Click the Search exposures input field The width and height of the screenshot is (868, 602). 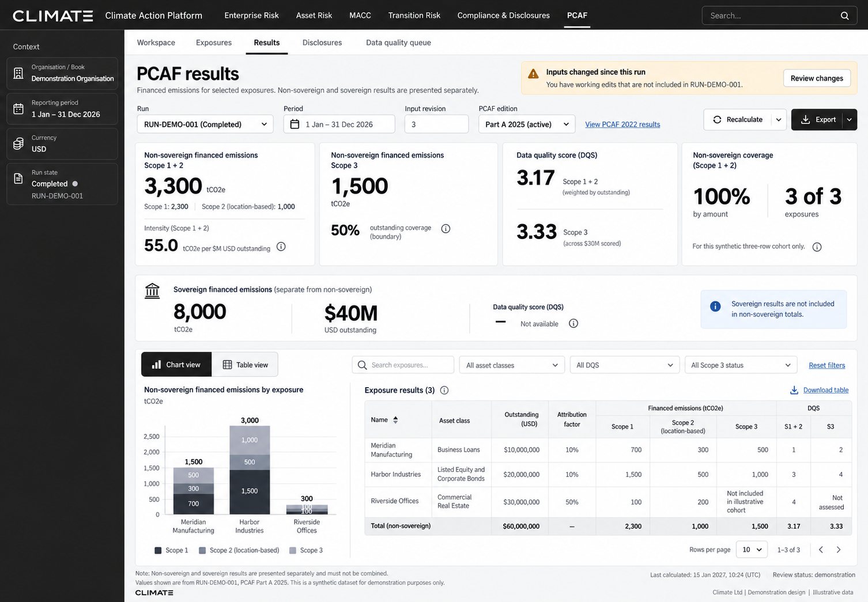(403, 365)
